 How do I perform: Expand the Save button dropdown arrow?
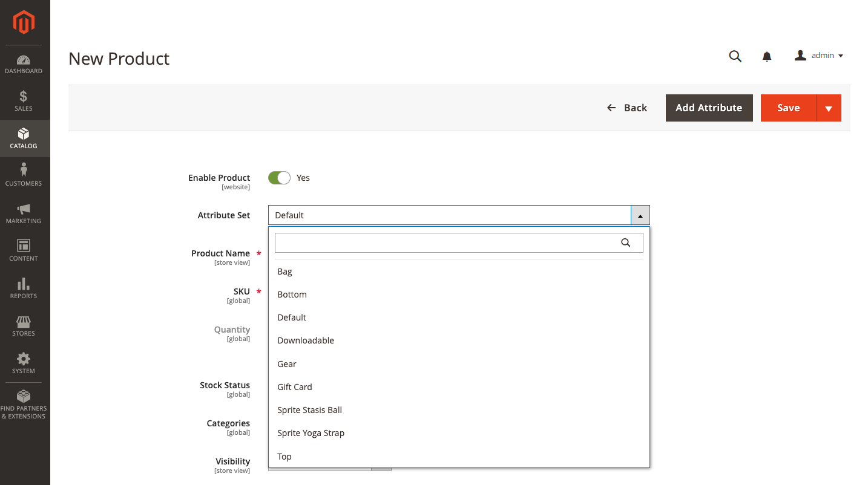[x=829, y=108]
